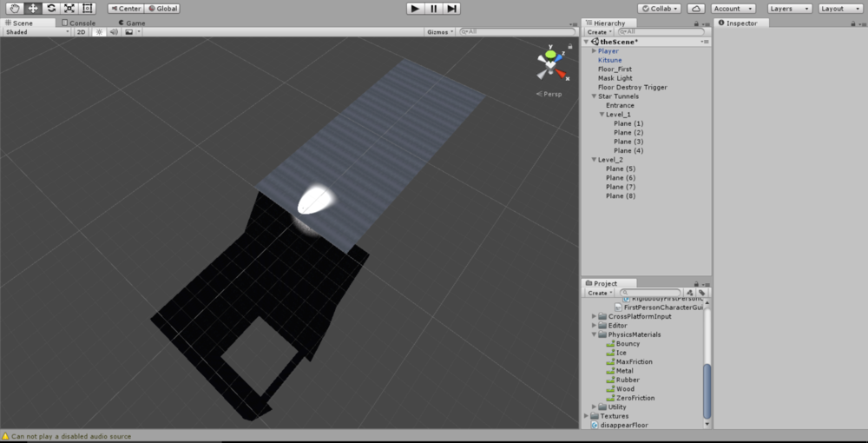Viewport: 868px width, 443px height.
Task: Toggle scene audio speaker icon
Action: tap(113, 32)
